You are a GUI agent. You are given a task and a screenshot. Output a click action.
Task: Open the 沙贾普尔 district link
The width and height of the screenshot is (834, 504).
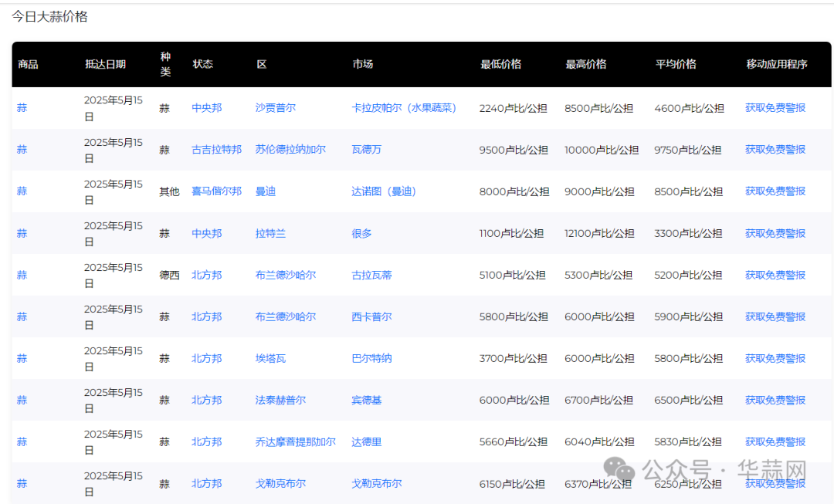click(275, 108)
